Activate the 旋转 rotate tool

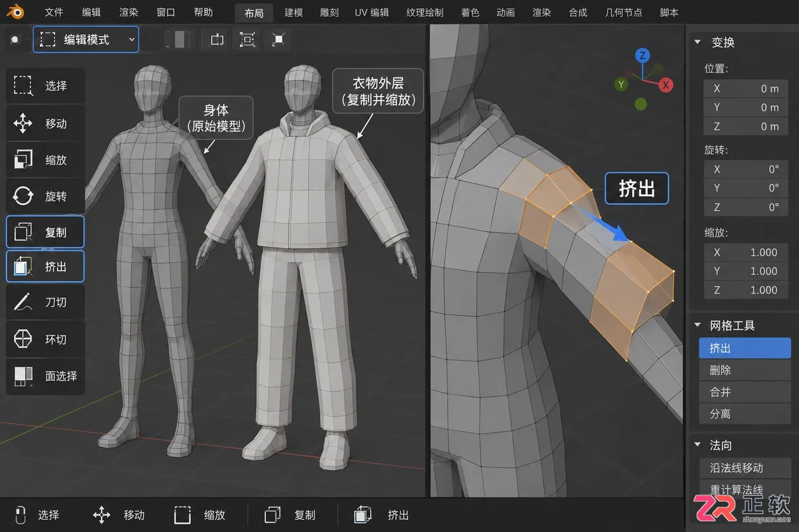coord(45,196)
